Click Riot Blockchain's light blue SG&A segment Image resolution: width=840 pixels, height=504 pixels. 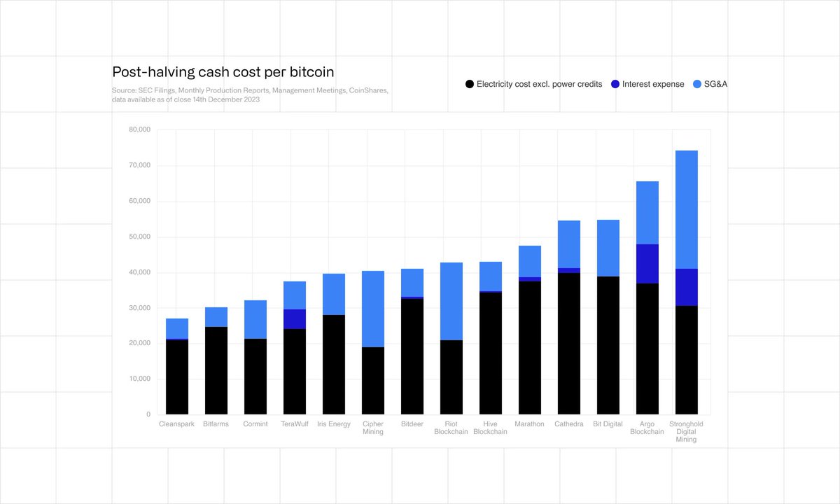[451, 301]
